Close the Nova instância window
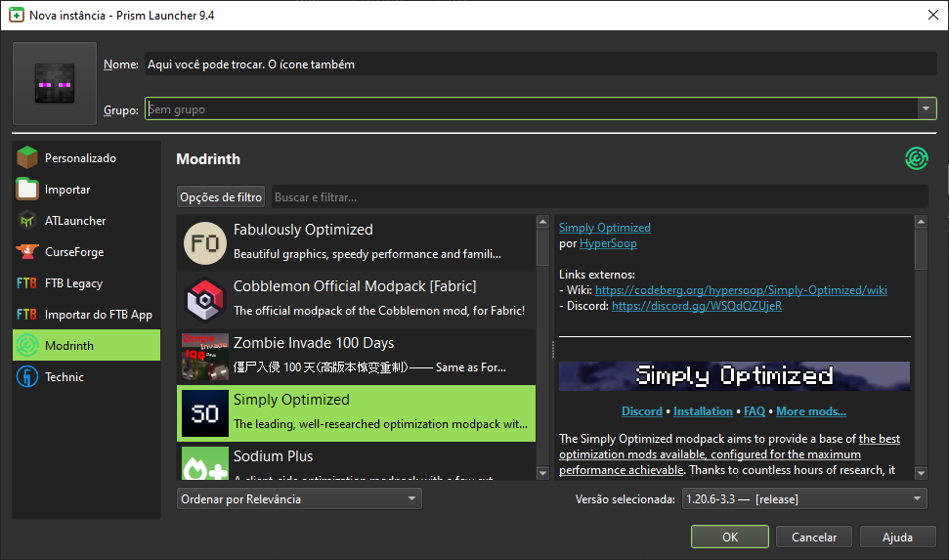The height and width of the screenshot is (560, 949). [932, 15]
